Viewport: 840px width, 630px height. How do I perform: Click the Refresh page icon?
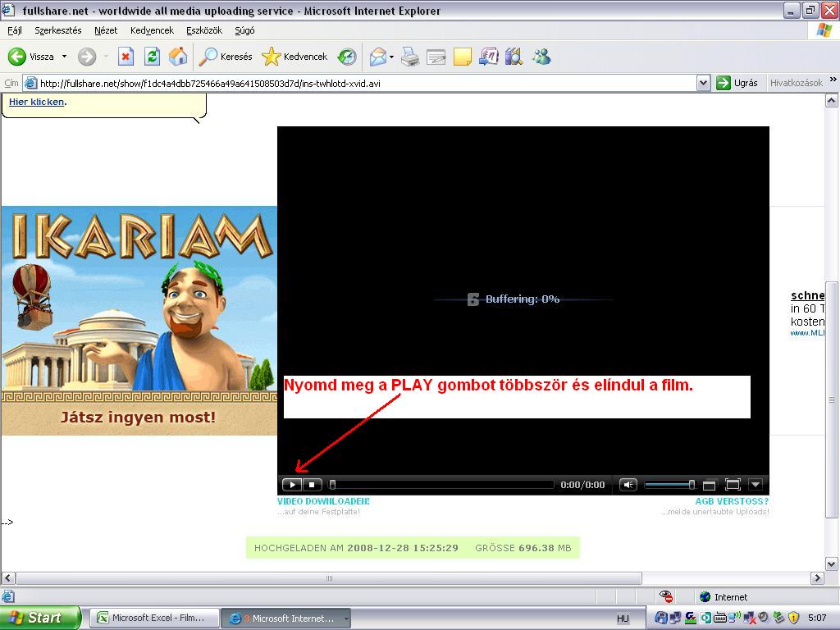tap(152, 57)
